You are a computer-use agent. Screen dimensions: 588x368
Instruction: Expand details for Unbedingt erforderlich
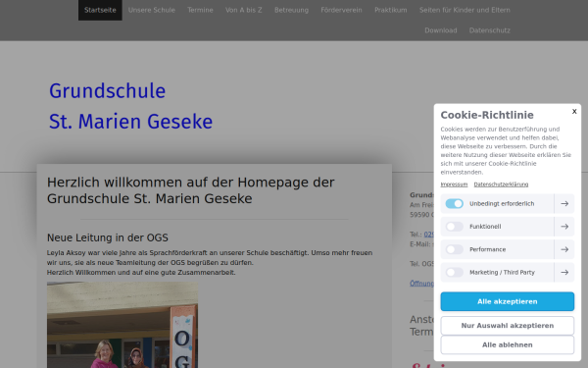(564, 203)
